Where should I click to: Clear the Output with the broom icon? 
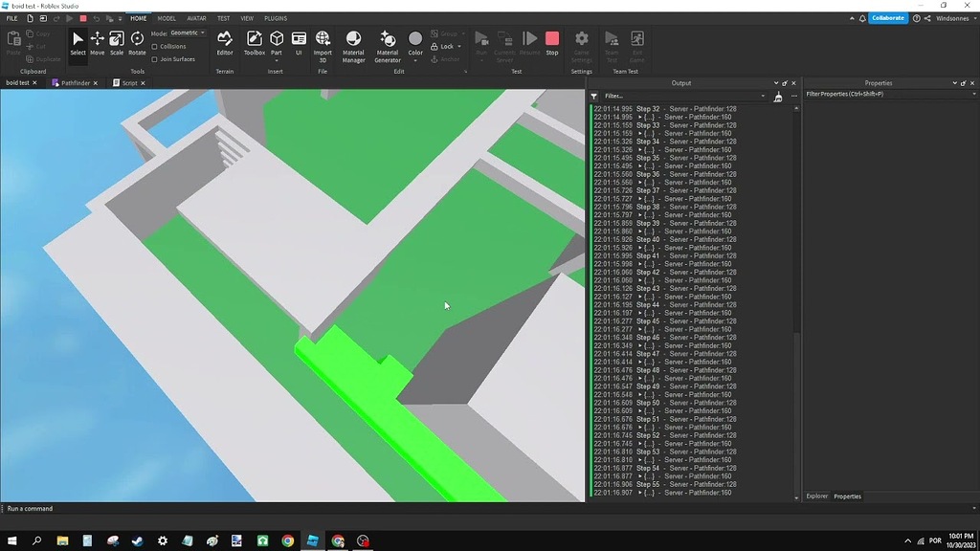[x=778, y=97]
